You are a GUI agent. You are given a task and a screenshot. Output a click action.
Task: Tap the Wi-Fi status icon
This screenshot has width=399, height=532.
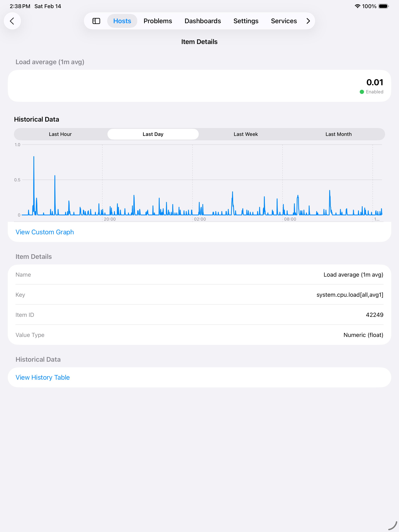point(358,6)
